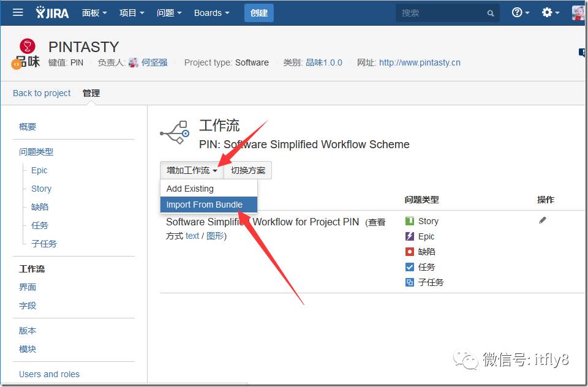Image resolution: width=588 pixels, height=387 pixels.
Task: Open 字段 in the sidebar
Action: tap(28, 306)
